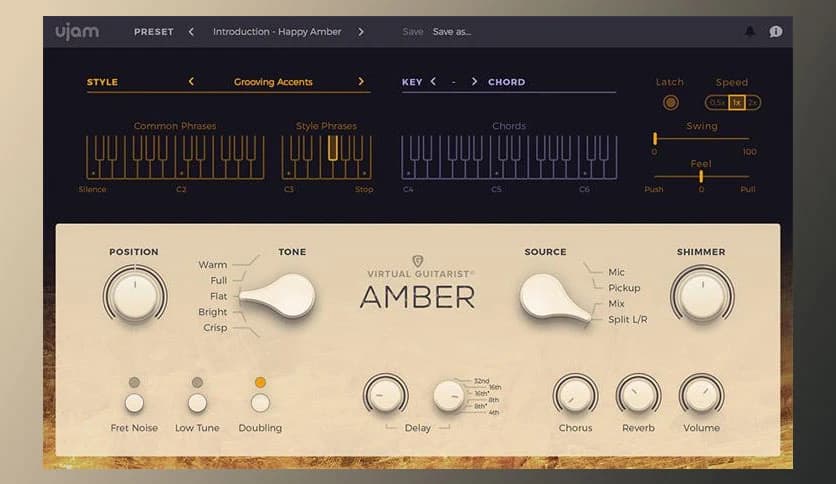Select Mix source
Viewport: 836px width, 484px height.
[x=616, y=303]
